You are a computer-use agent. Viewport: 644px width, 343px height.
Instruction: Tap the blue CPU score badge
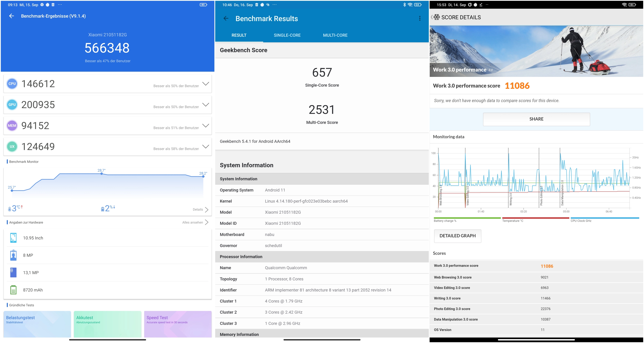click(x=12, y=84)
